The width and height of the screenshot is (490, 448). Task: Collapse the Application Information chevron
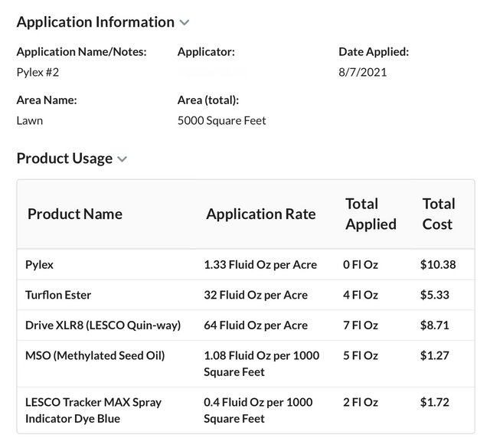(184, 23)
